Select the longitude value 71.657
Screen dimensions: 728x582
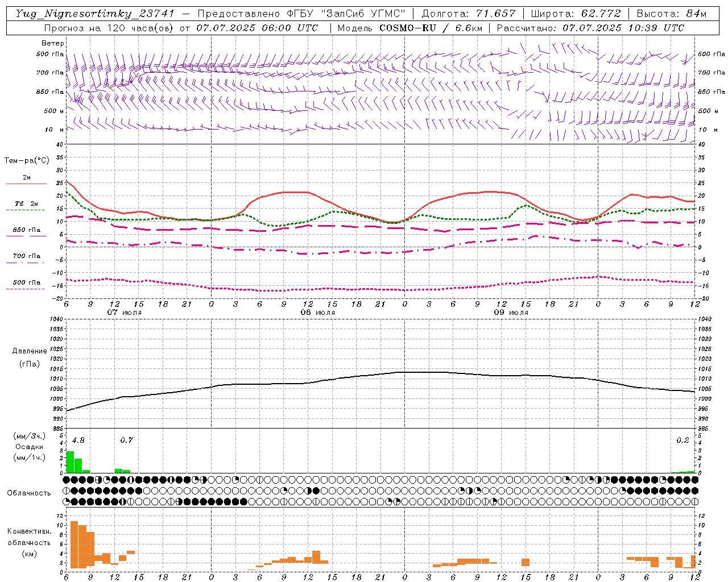click(496, 14)
